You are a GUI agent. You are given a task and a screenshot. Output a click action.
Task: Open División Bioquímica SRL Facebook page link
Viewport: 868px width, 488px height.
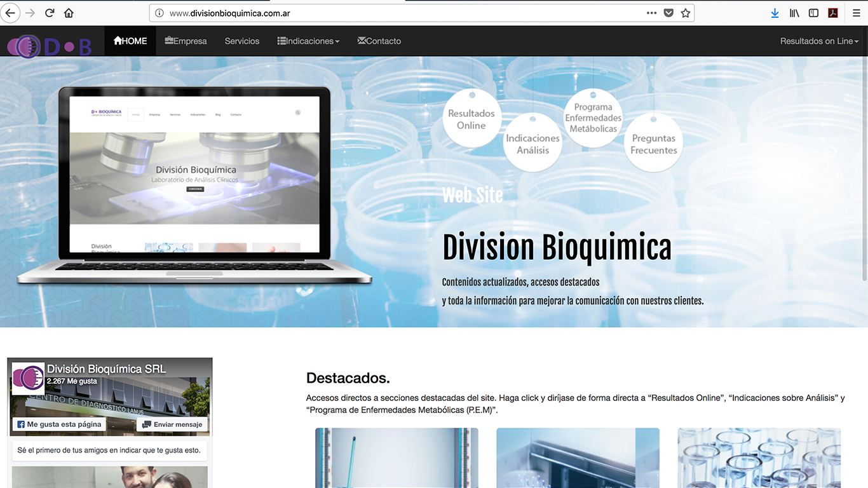(106, 369)
